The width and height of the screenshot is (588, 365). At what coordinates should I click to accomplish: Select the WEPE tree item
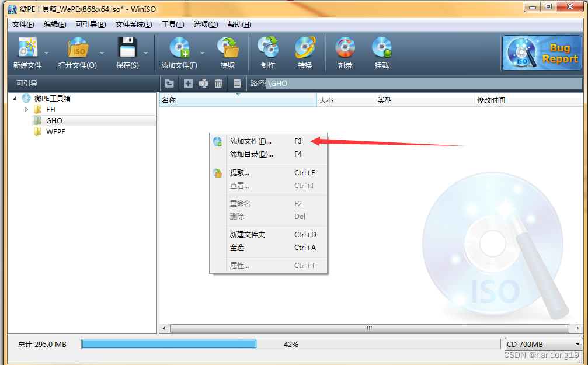(55, 131)
